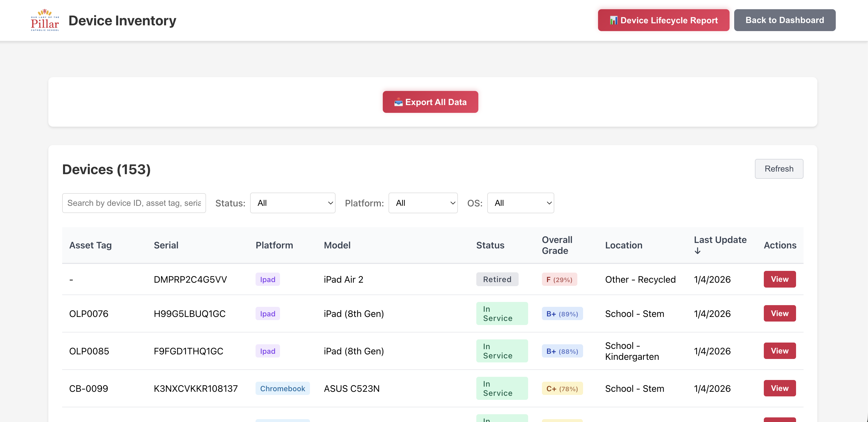Image resolution: width=868 pixels, height=422 pixels.
Task: Open the Device Lifecycle Report
Action: [663, 20]
